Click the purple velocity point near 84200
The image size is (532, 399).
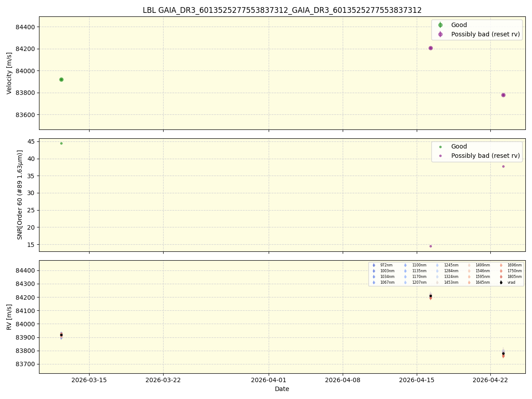pos(430,48)
